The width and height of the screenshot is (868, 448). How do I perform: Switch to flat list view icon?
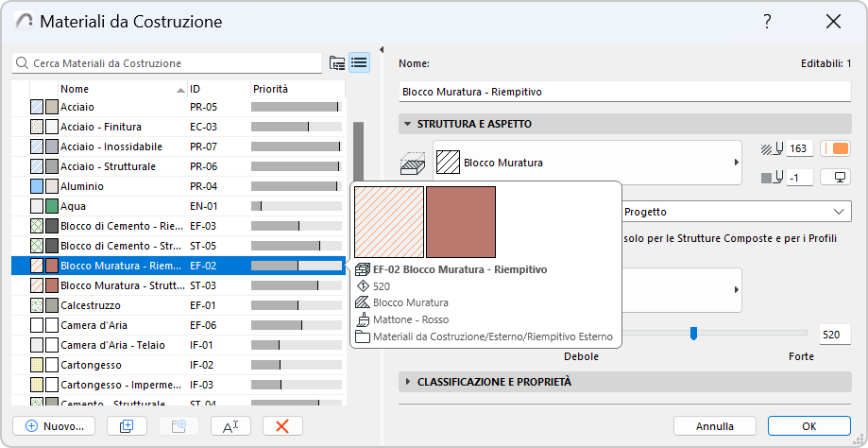359,63
